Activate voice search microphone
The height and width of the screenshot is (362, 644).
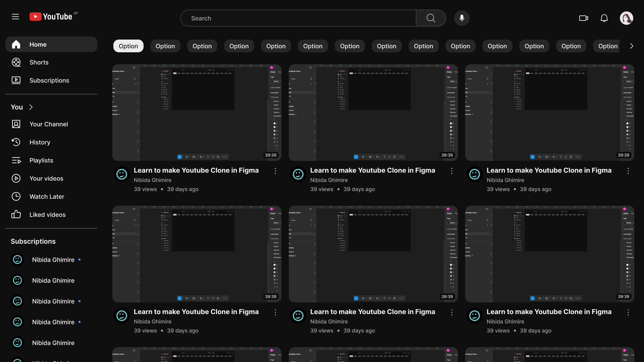tap(462, 18)
